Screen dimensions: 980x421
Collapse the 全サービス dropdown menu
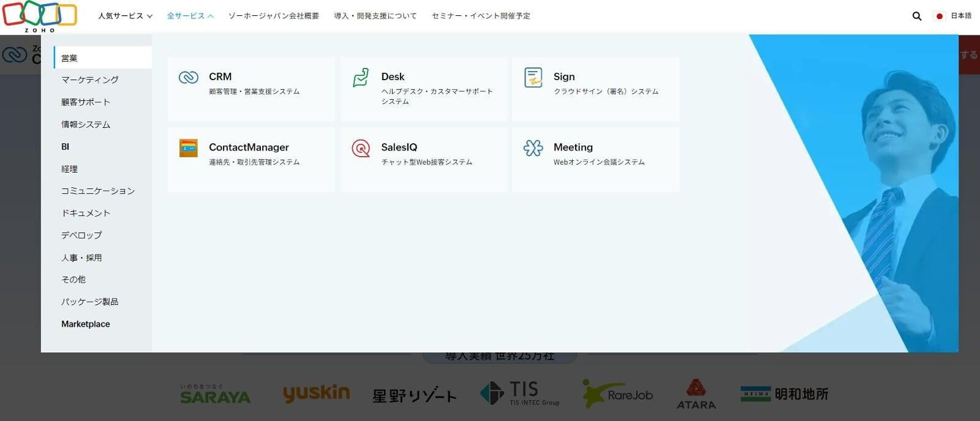pos(190,16)
